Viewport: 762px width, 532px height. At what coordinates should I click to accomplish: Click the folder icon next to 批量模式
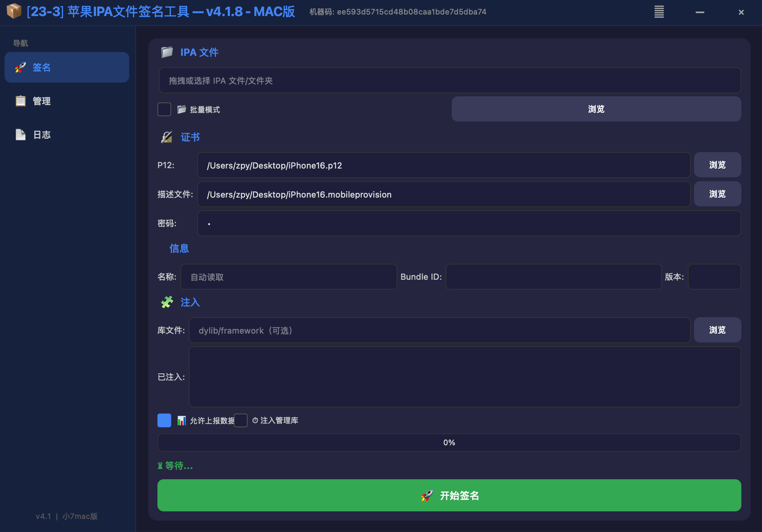click(182, 109)
